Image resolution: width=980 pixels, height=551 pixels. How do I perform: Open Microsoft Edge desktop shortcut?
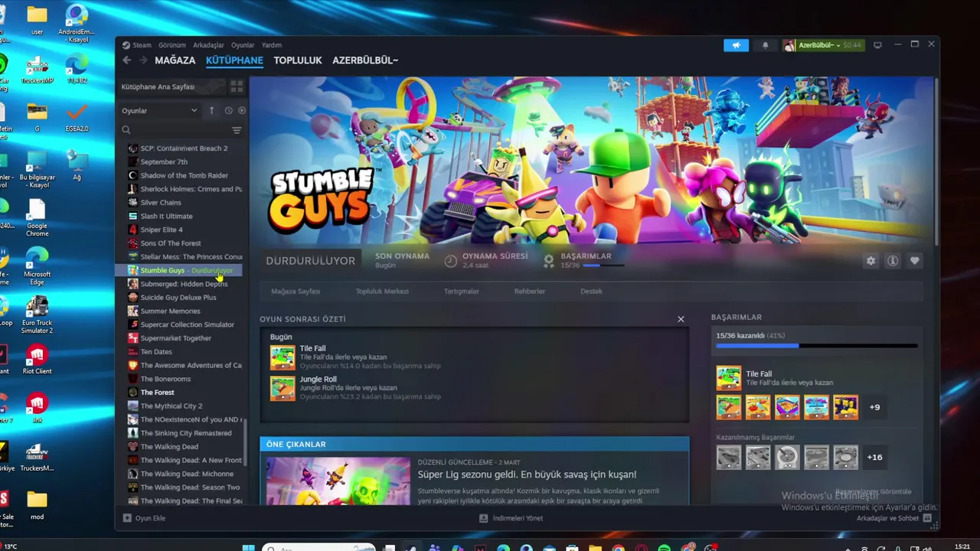point(37,266)
